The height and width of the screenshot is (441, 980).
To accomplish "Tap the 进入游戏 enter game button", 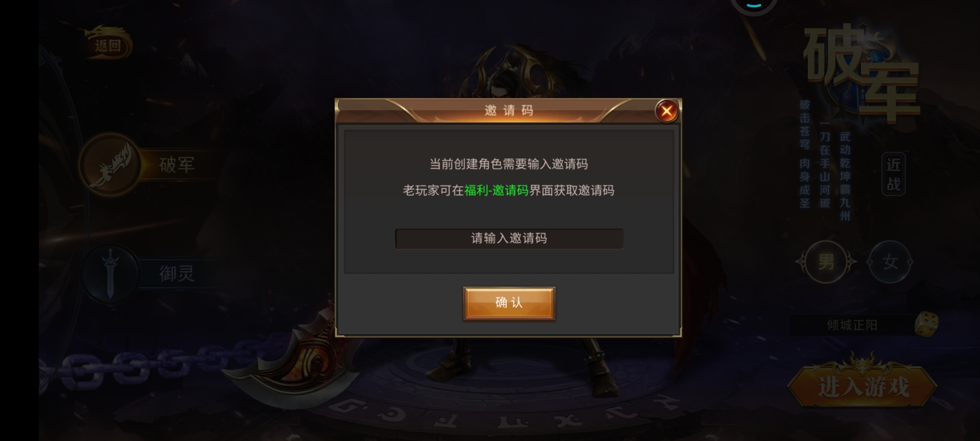I will coord(863,385).
